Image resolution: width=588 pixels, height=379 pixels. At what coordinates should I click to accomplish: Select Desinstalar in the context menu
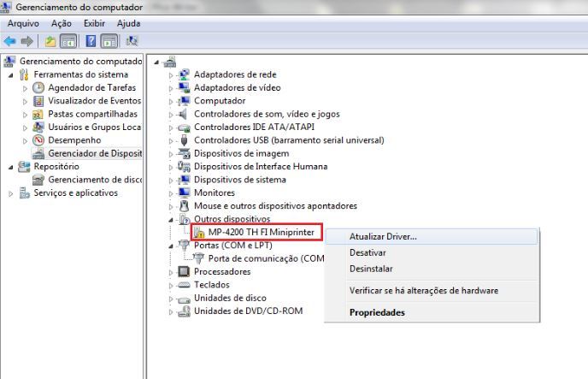point(370,269)
